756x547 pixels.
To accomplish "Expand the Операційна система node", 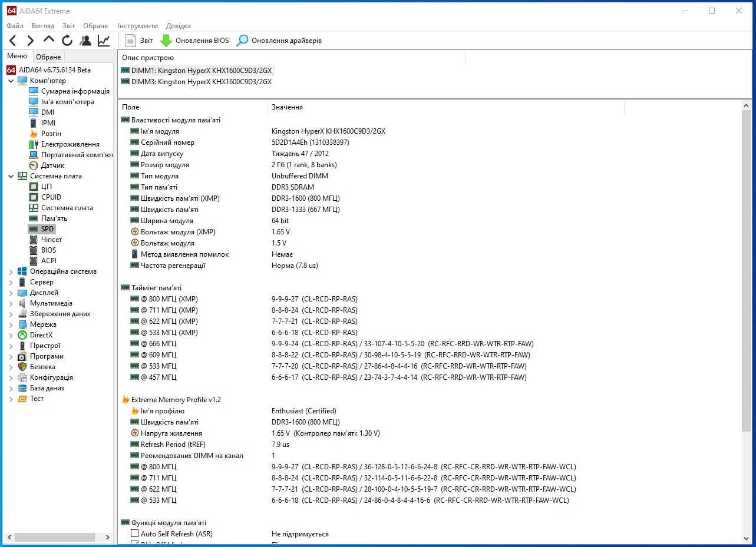I will [11, 271].
